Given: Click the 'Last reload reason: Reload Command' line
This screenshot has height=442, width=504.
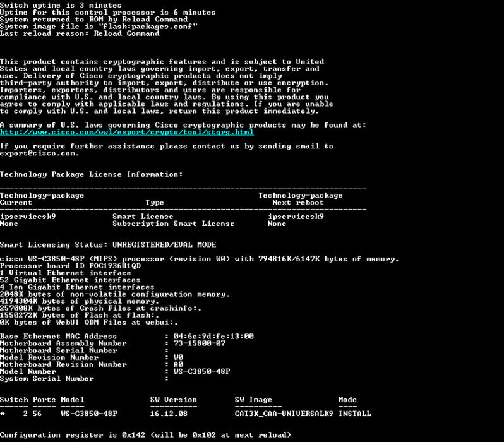Looking at the screenshot, I should (80, 33).
